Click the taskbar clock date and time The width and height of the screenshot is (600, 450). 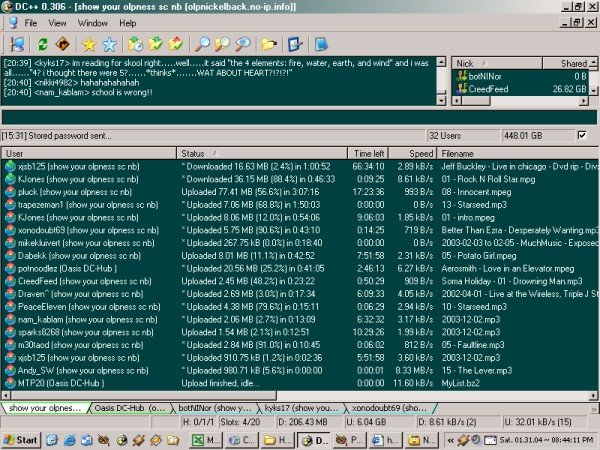point(546,440)
